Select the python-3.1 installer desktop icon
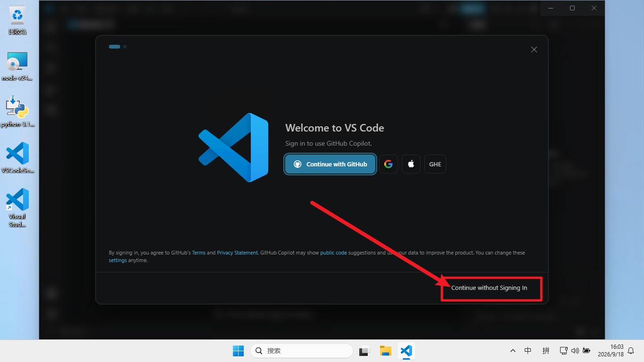The image size is (644, 362). coord(17,112)
